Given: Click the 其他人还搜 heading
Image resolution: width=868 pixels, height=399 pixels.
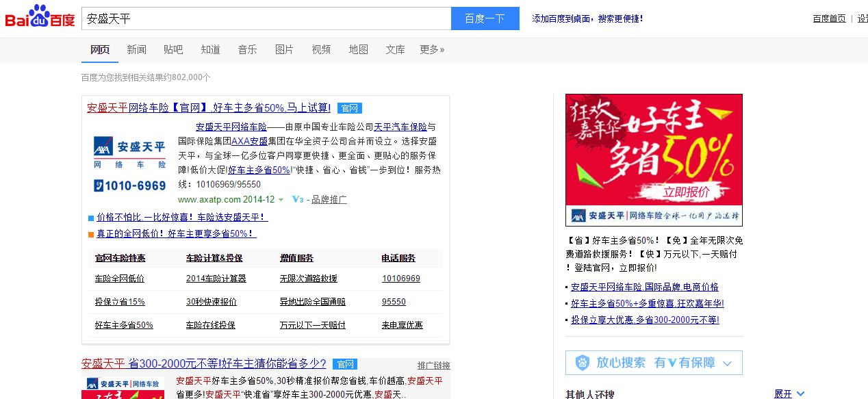Looking at the screenshot, I should (589, 394).
